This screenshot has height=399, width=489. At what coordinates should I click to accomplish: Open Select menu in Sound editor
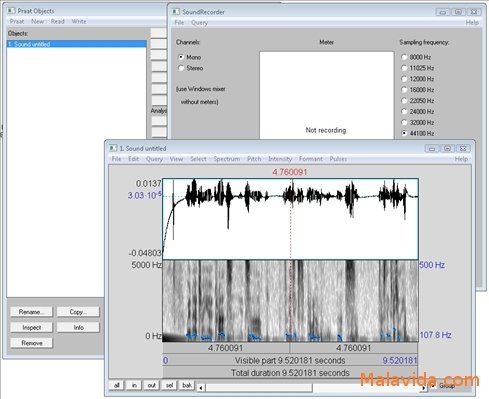pyautogui.click(x=198, y=159)
